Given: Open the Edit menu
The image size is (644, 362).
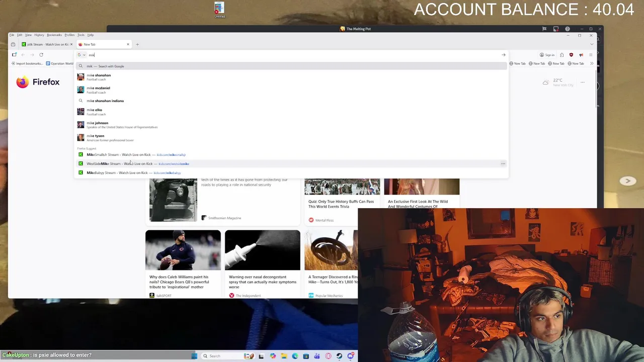Looking at the screenshot, I should pos(20,35).
